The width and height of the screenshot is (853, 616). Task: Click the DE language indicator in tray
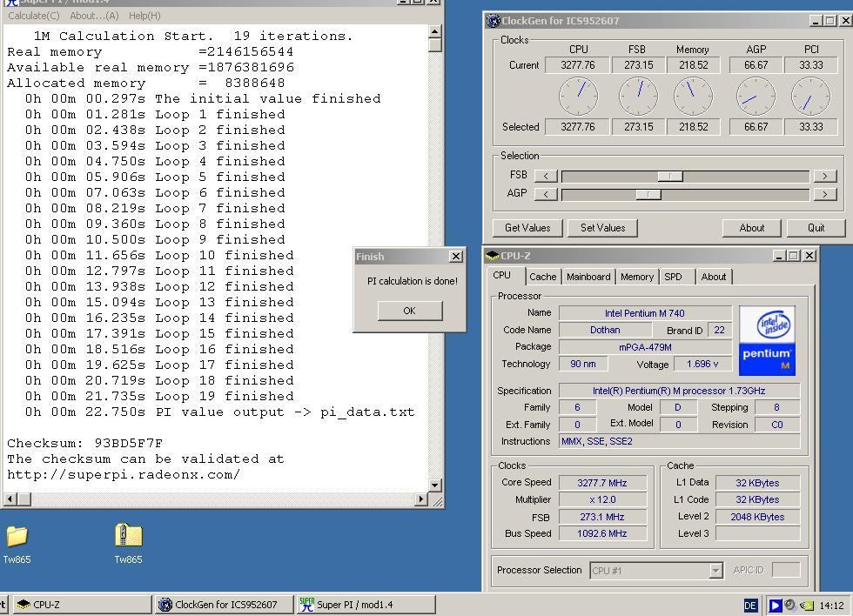pos(750,606)
